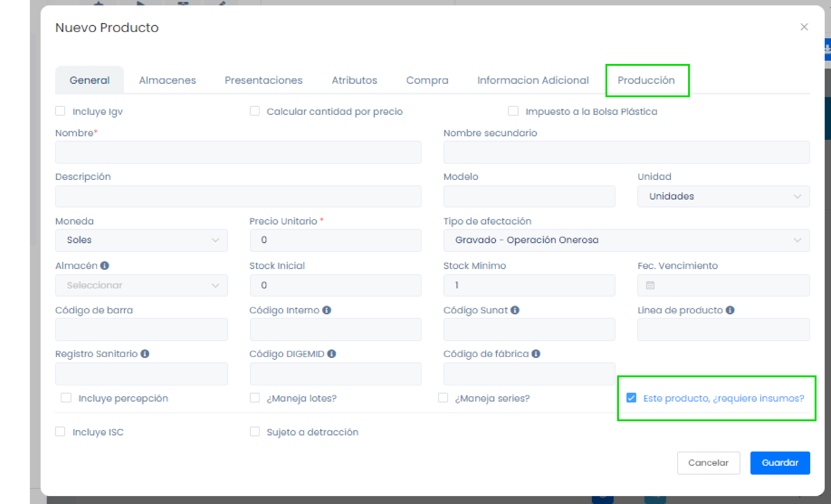Image resolution: width=831 pixels, height=504 pixels.
Task: Expand the Unidad dropdown
Action: [x=723, y=196]
